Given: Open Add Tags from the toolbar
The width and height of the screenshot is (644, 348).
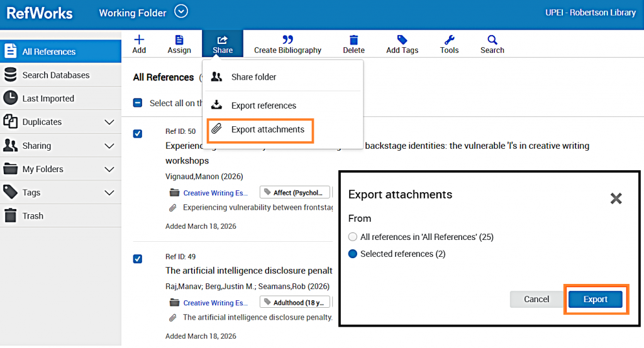Looking at the screenshot, I should [402, 40].
